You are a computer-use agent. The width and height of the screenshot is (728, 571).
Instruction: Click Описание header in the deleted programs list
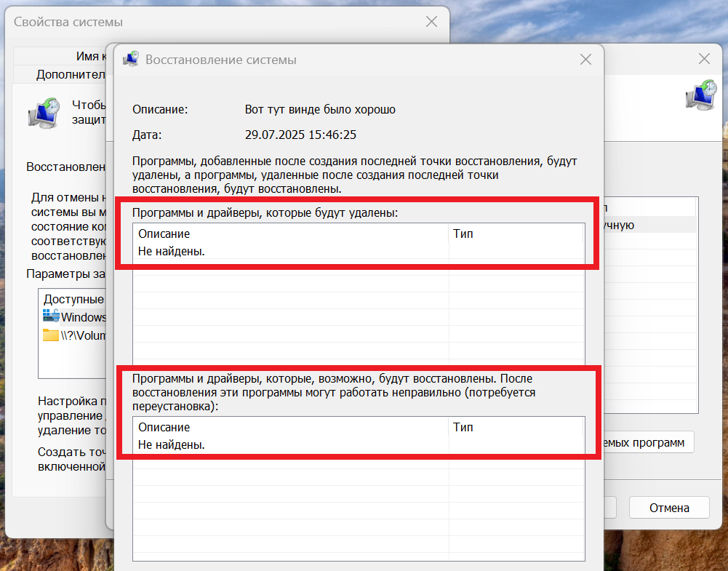[x=291, y=233]
